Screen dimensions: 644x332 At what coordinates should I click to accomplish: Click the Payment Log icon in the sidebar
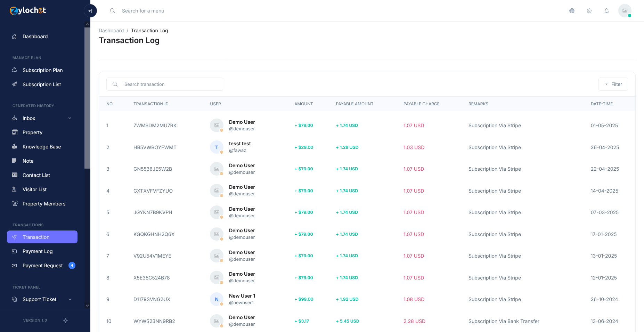pyautogui.click(x=14, y=251)
